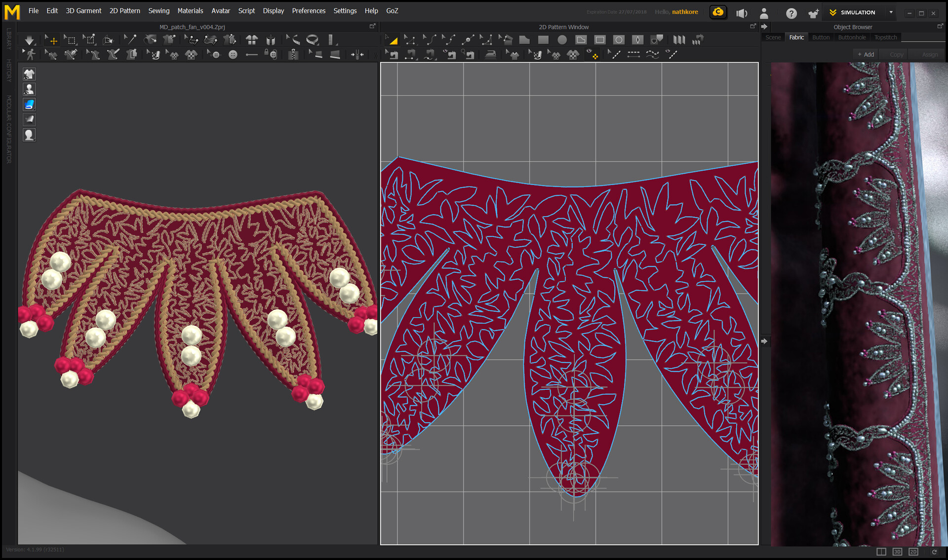The image size is (948, 560).
Task: Switch to the Scene tab in Object Browser
Action: [773, 37]
